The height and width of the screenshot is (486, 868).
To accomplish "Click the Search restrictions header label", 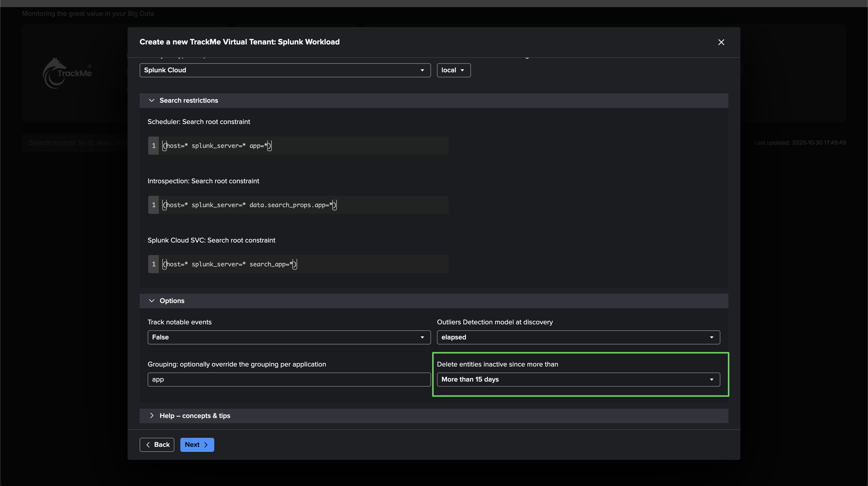I will 189,100.
